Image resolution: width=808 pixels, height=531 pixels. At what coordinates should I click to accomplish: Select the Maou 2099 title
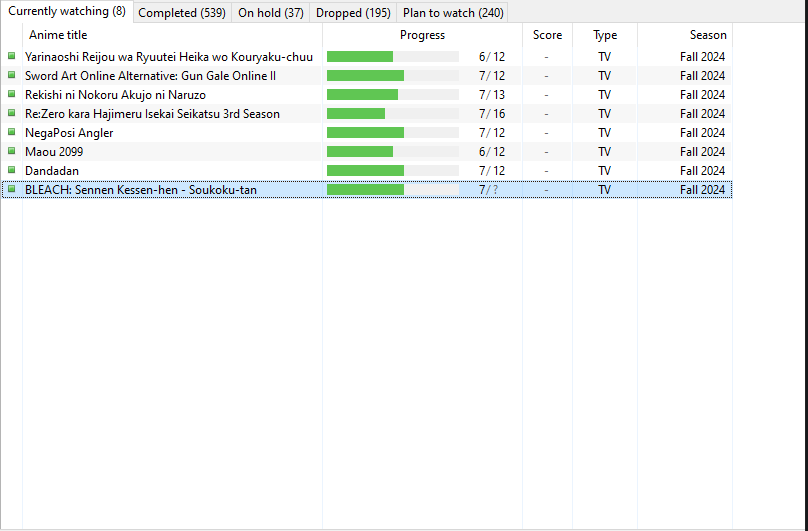click(54, 152)
